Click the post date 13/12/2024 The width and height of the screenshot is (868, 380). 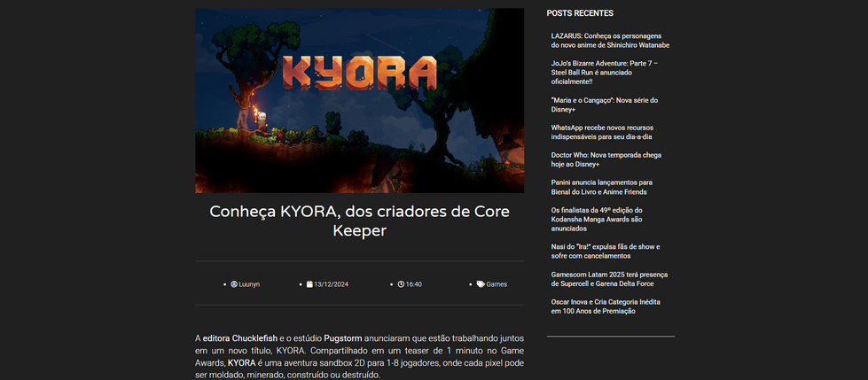click(331, 284)
